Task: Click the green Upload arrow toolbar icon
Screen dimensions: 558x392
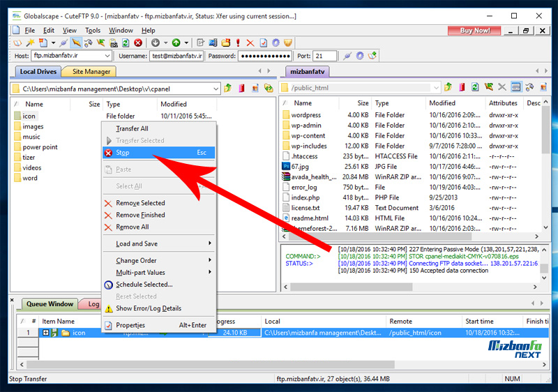Action: coord(176,43)
